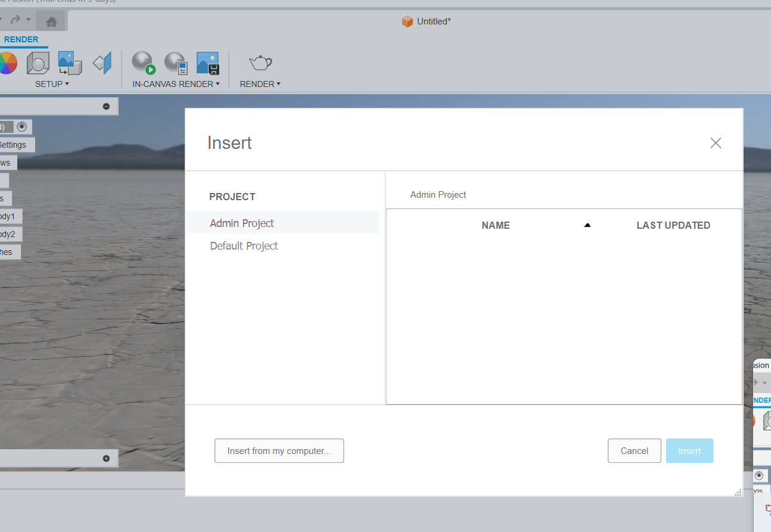
Task: Open the RENDER dropdown menu
Action: [260, 84]
